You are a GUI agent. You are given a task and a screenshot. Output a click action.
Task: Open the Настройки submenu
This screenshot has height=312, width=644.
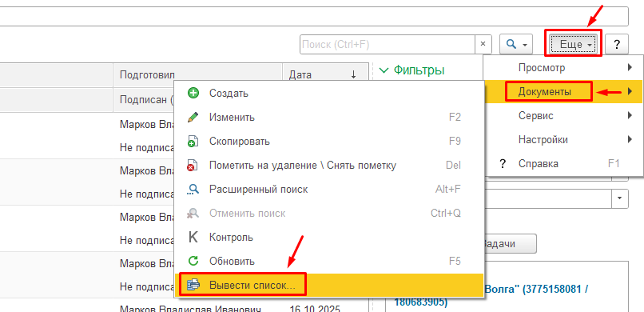click(x=563, y=140)
